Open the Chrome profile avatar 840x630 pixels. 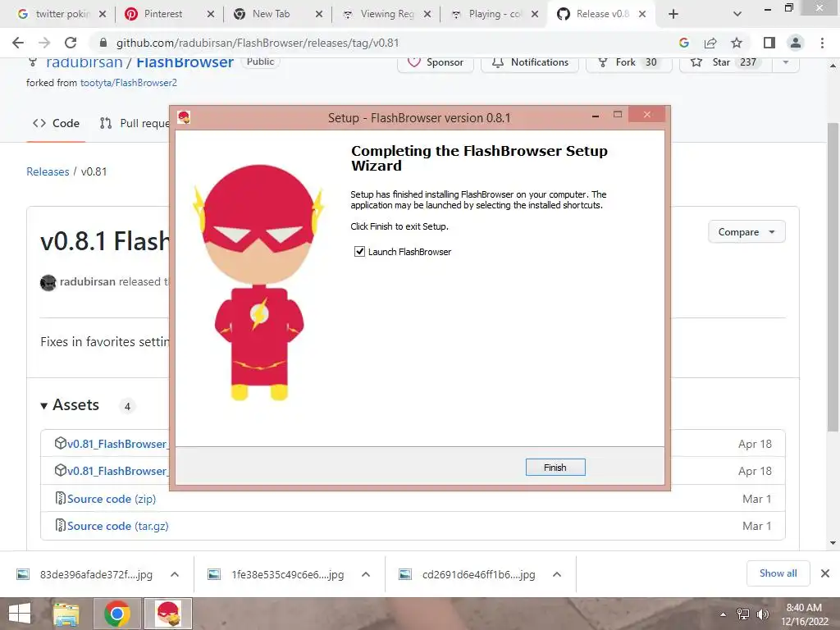tap(796, 43)
